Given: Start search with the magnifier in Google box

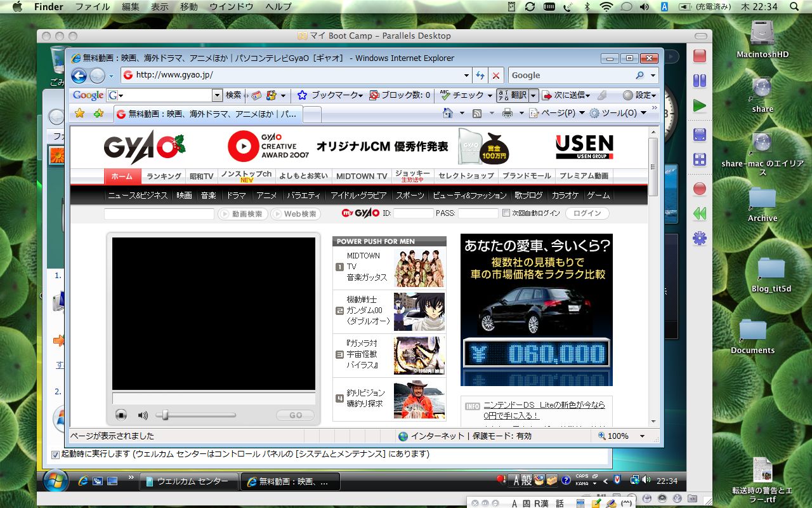Looking at the screenshot, I should (x=639, y=76).
